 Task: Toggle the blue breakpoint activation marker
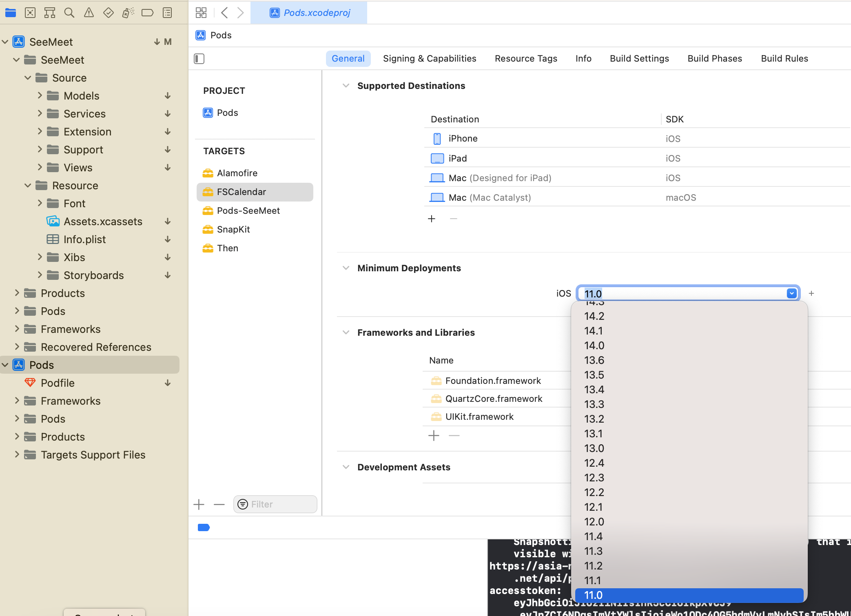[203, 527]
